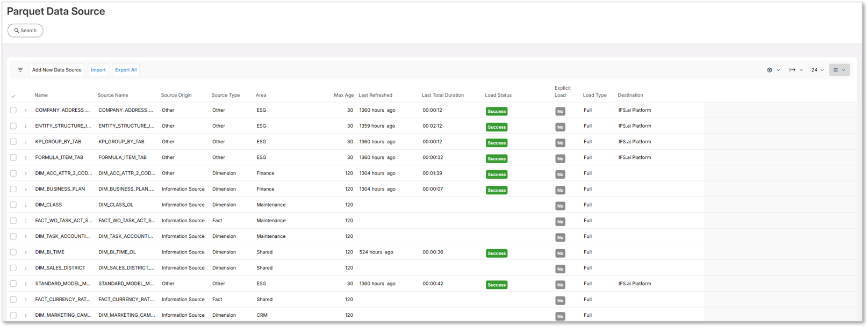
Task: Open row menu for DIM_MARKETING_CAM row
Action: coord(26,315)
